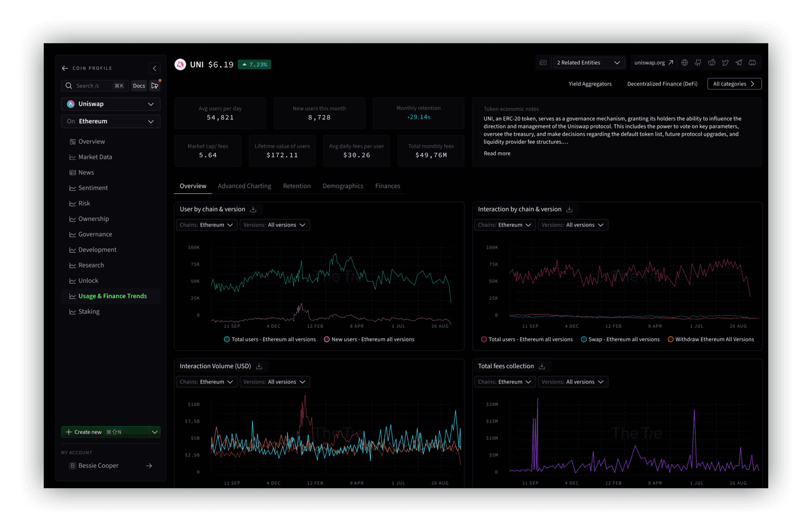Image resolution: width=812 pixels, height=532 pixels.
Task: Open Sentiment in the sidebar
Action: [111, 188]
